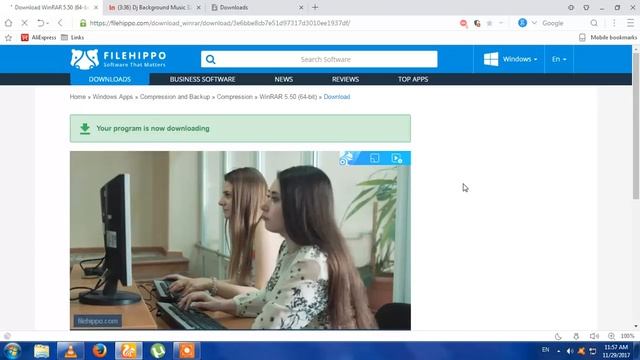The image size is (640, 360).
Task: Open the NEWS nav item
Action: tap(284, 79)
